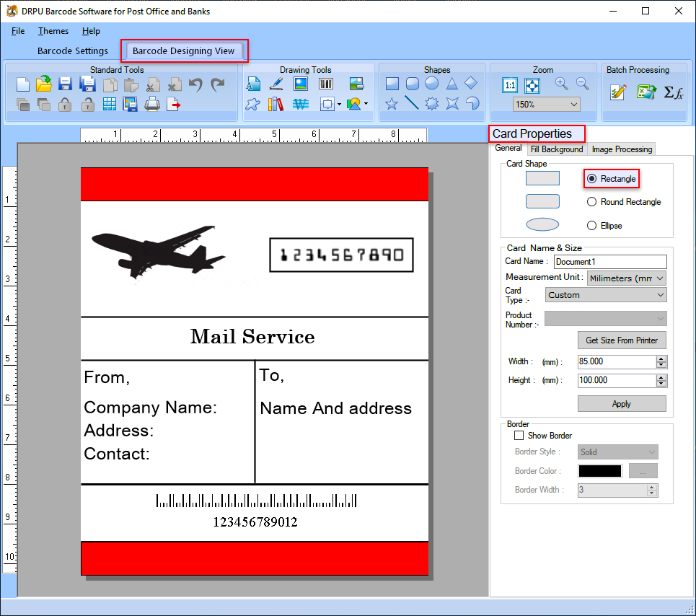Expand the shapes picture tool dropdown arrow

[x=366, y=105]
